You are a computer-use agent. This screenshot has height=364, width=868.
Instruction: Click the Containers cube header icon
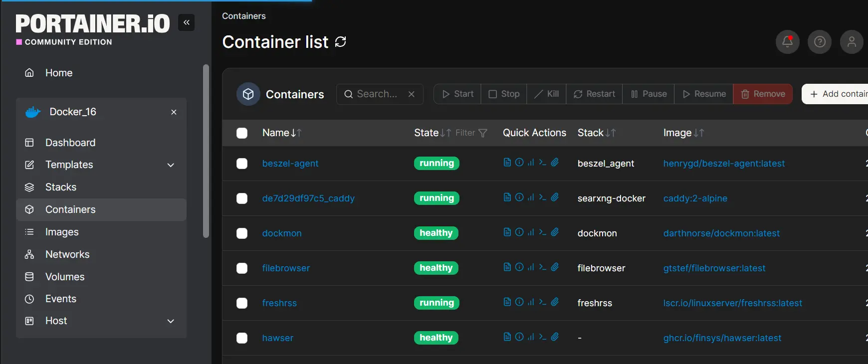point(248,94)
